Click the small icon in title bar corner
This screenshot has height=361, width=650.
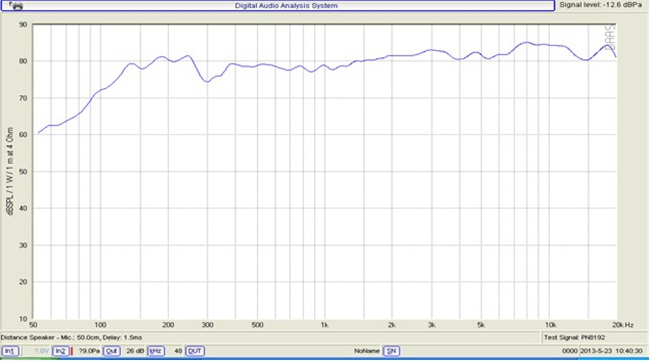click(x=16, y=5)
